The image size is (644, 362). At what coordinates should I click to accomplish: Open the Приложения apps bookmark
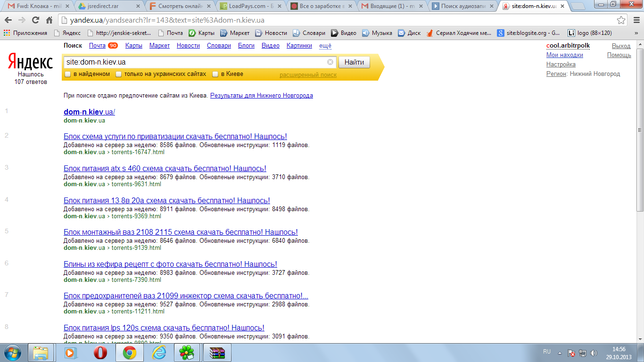point(25,33)
